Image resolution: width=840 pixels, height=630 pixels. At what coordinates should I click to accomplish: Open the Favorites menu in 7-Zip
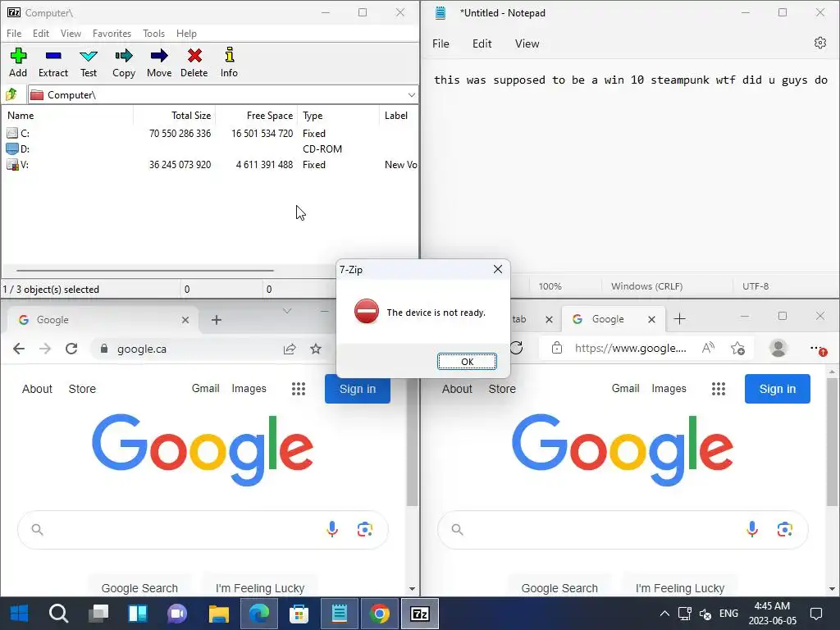coord(112,33)
